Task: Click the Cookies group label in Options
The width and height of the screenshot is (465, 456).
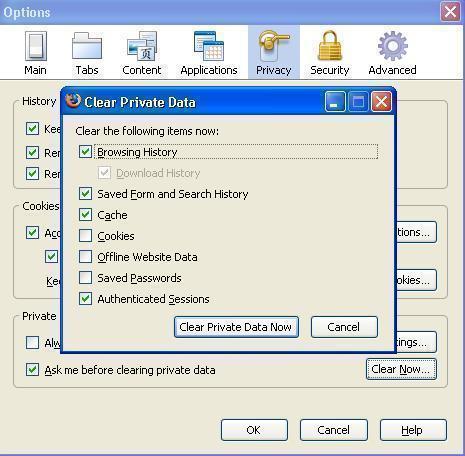Action: coord(41,206)
